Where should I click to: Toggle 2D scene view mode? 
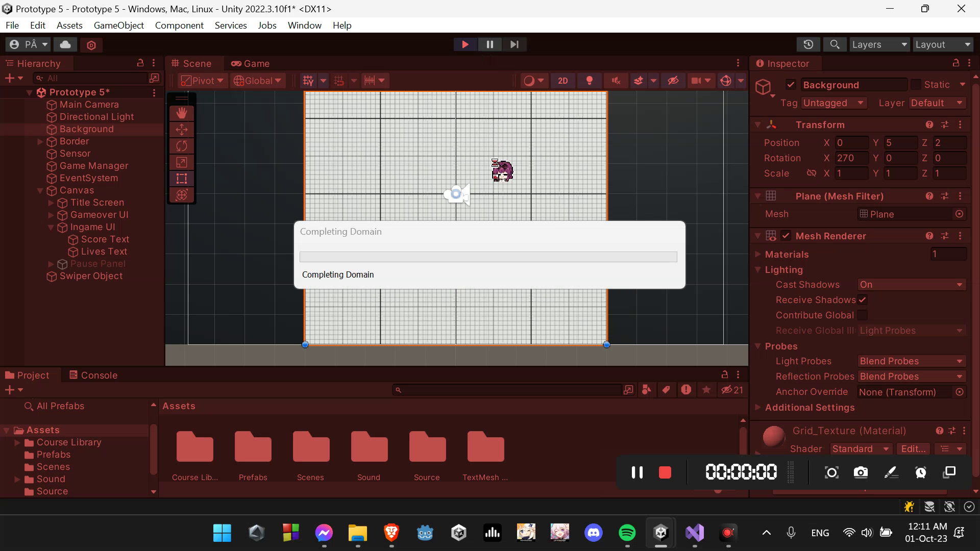pos(562,81)
